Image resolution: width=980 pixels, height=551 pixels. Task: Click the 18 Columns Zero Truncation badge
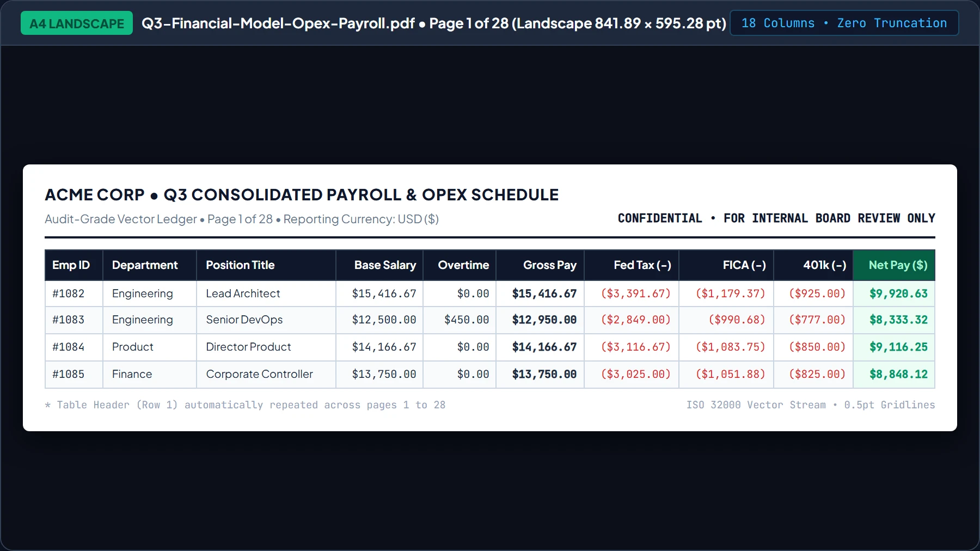pos(844,23)
